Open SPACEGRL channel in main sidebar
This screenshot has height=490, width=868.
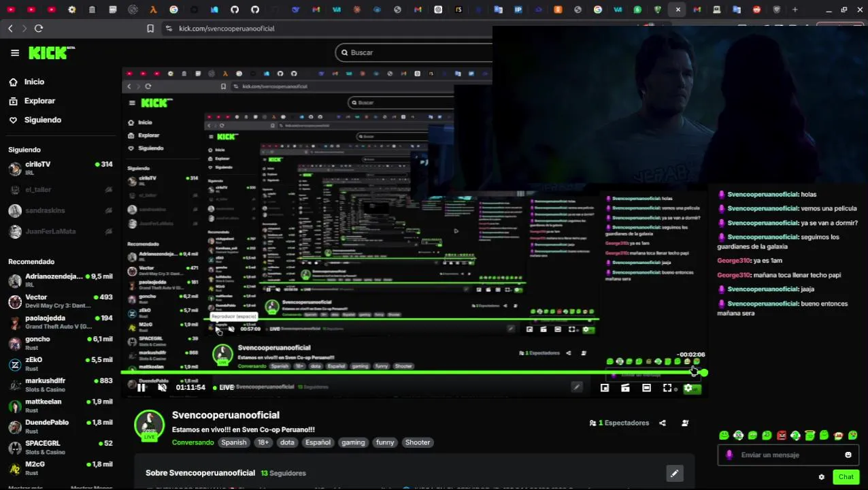click(60, 447)
